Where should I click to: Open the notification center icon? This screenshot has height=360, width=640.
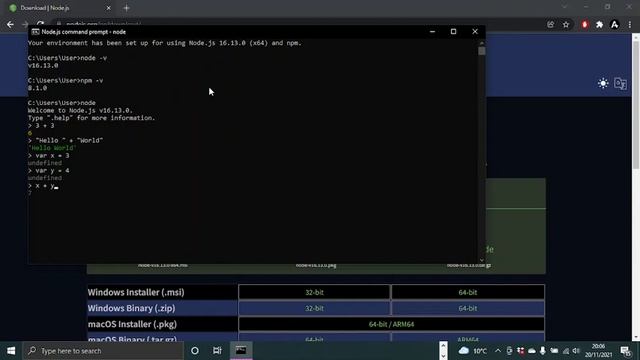tap(626, 351)
